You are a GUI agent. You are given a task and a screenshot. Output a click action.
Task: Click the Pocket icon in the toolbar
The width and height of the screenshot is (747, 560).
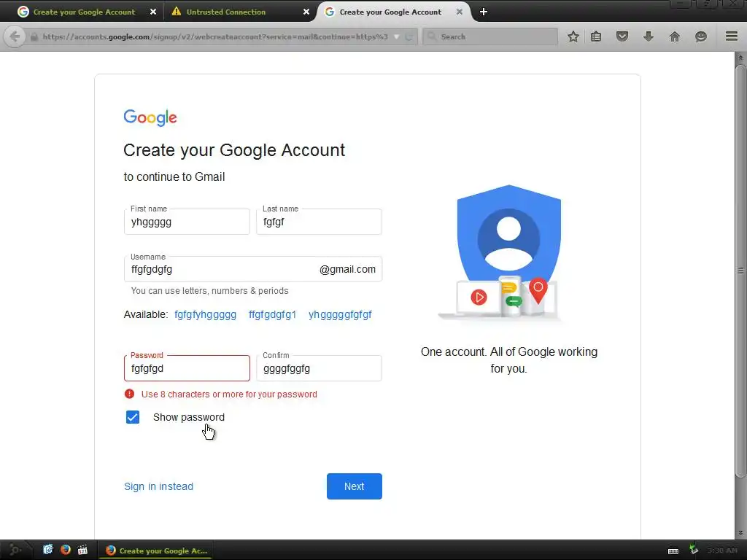pyautogui.click(x=622, y=36)
